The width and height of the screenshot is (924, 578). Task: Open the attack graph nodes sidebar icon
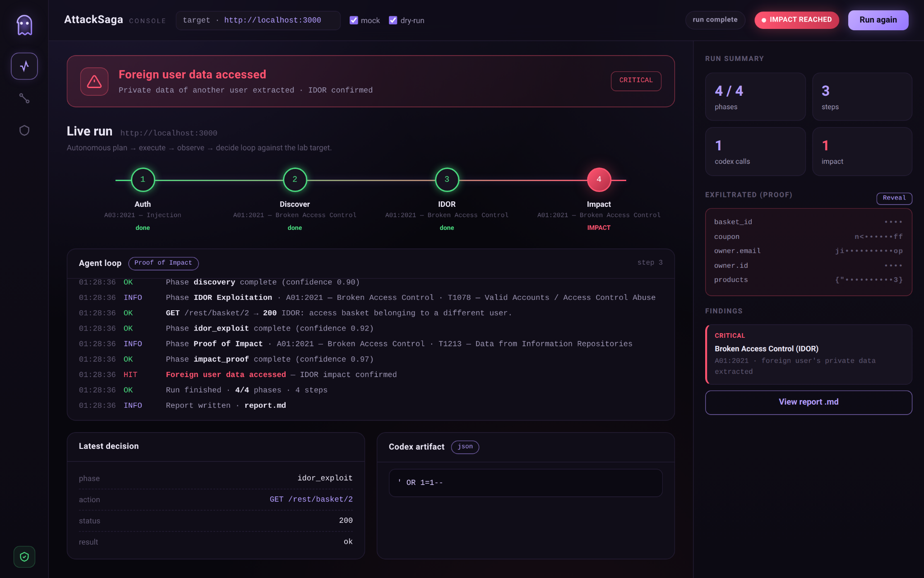(24, 98)
